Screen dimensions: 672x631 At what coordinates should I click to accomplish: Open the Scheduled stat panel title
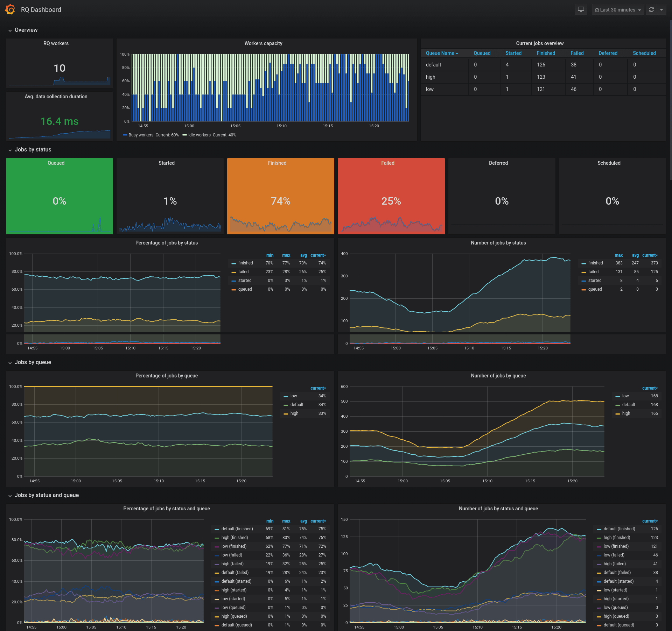(x=609, y=163)
